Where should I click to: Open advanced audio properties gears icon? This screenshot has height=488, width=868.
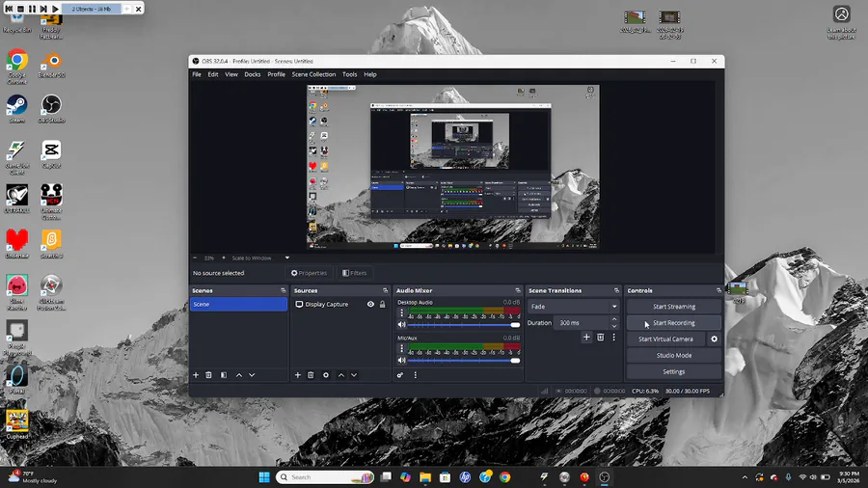[x=400, y=375]
